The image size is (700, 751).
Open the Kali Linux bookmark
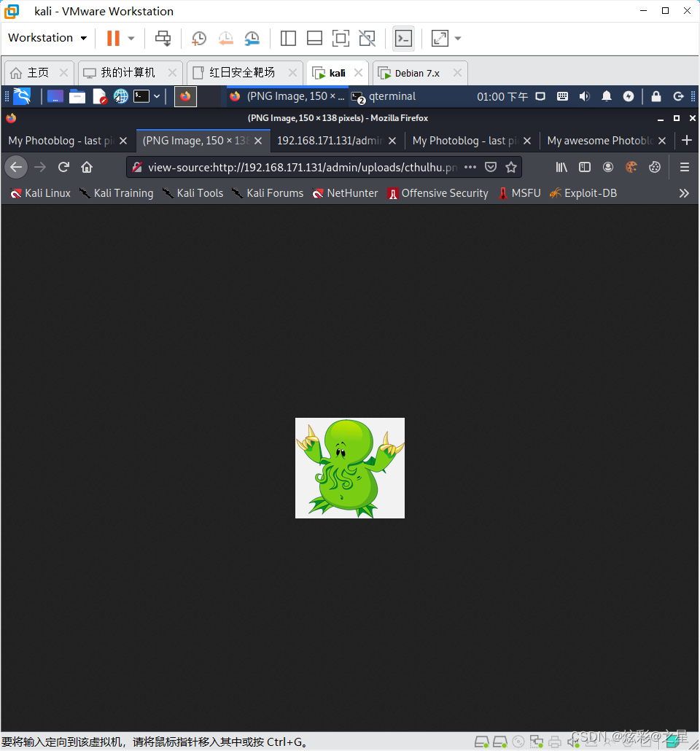[41, 193]
